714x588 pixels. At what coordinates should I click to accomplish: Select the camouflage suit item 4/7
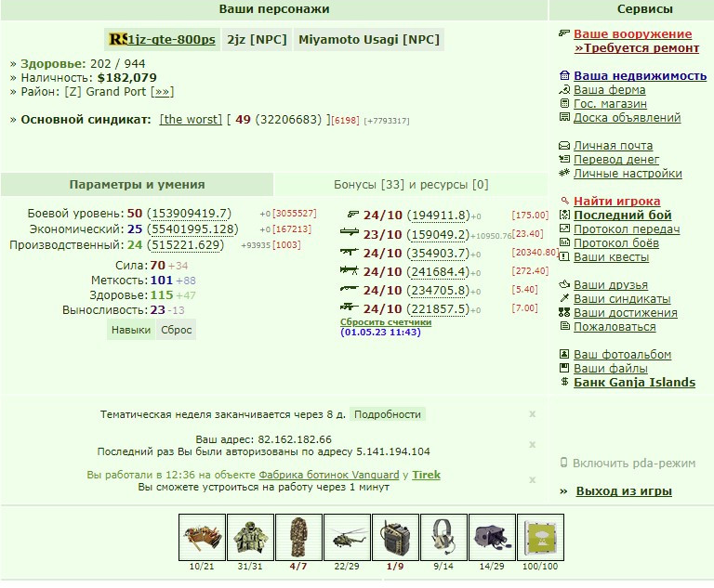point(298,537)
